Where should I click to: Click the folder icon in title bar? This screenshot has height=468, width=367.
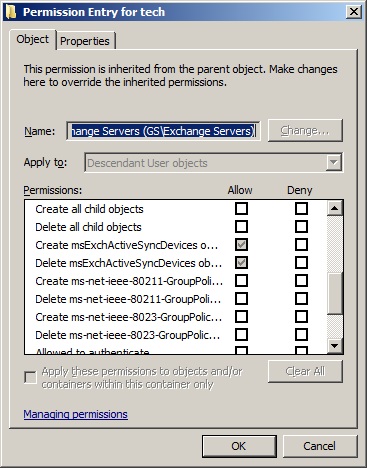[x=11, y=12]
